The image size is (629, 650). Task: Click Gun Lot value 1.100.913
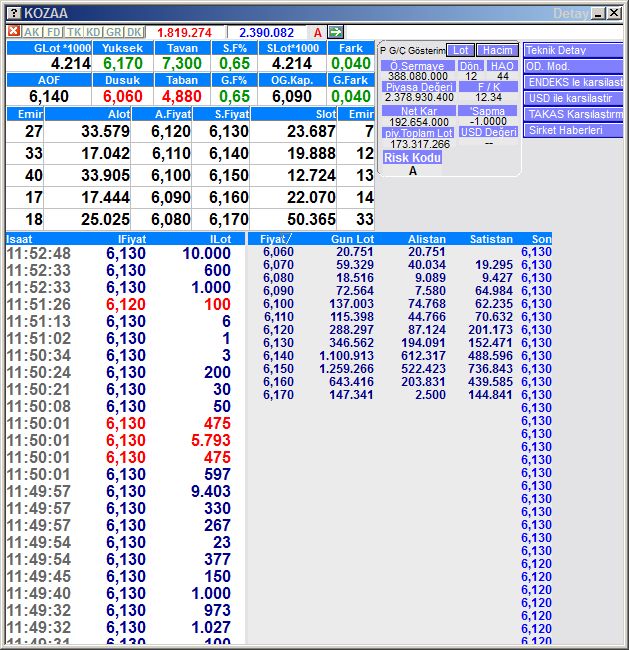pyautogui.click(x=346, y=356)
